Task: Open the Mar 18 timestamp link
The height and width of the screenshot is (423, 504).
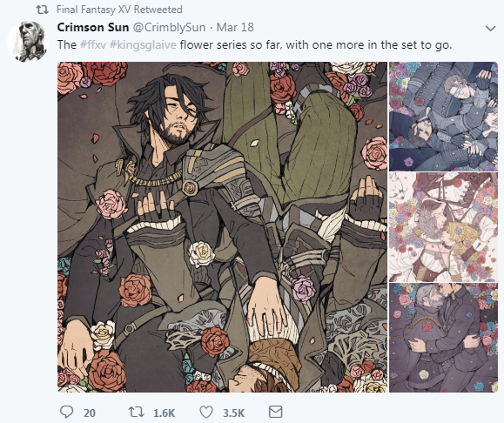Action: (x=235, y=28)
